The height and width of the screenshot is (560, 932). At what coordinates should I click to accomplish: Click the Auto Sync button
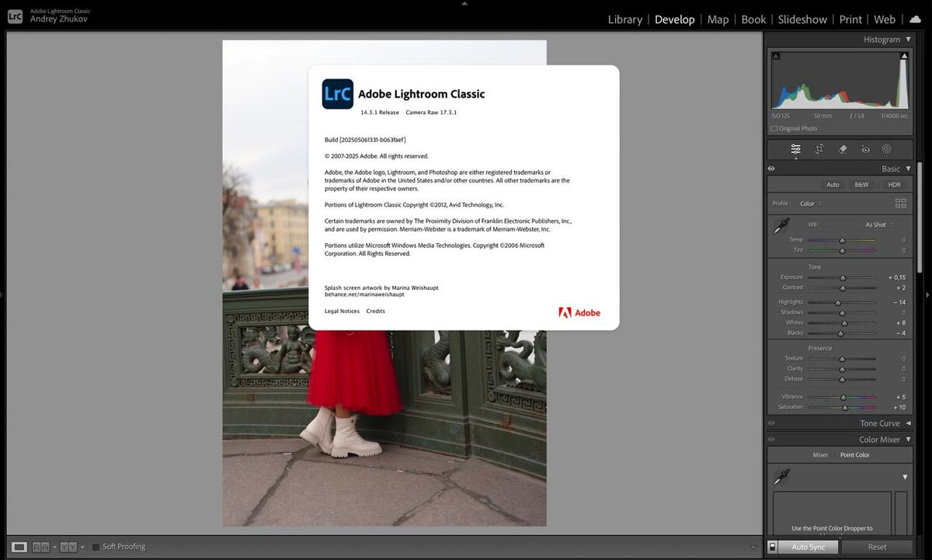pos(809,547)
